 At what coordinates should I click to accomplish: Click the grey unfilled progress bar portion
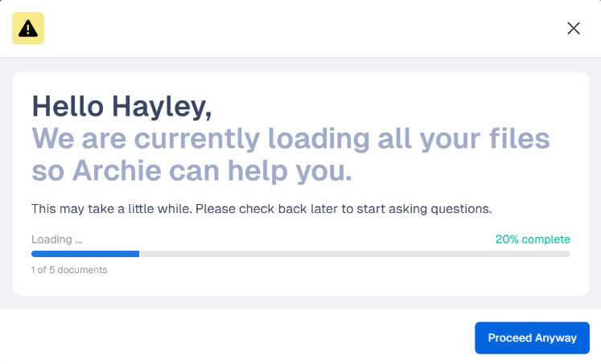(354, 254)
